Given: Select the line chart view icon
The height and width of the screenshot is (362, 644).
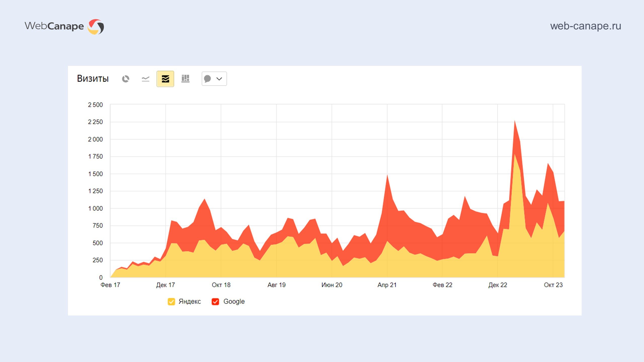Looking at the screenshot, I should (145, 79).
